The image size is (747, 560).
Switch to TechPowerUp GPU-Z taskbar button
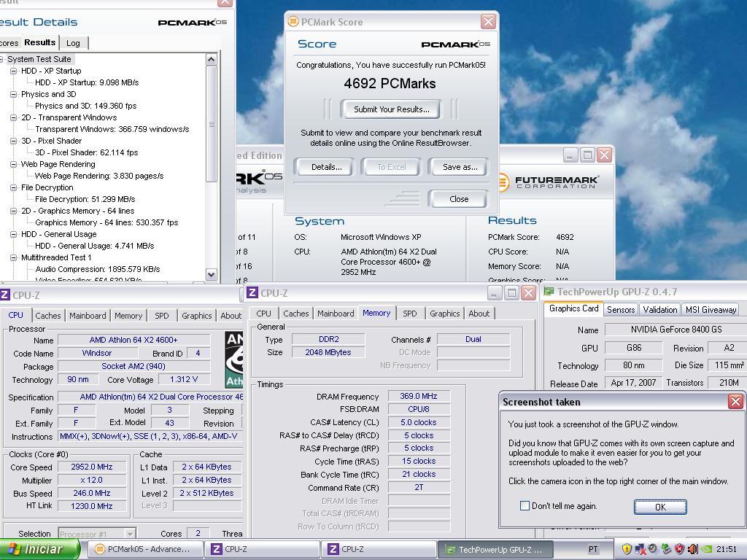[x=495, y=549]
